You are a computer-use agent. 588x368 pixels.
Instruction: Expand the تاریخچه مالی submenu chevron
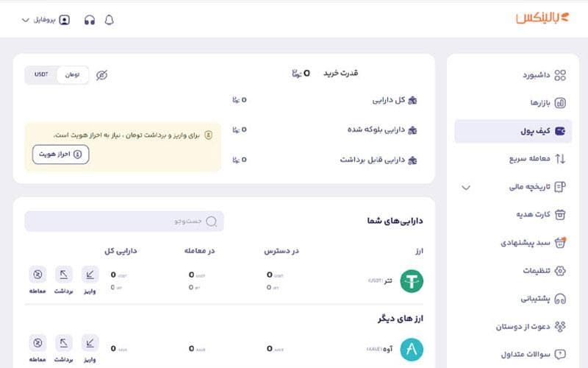pos(465,187)
